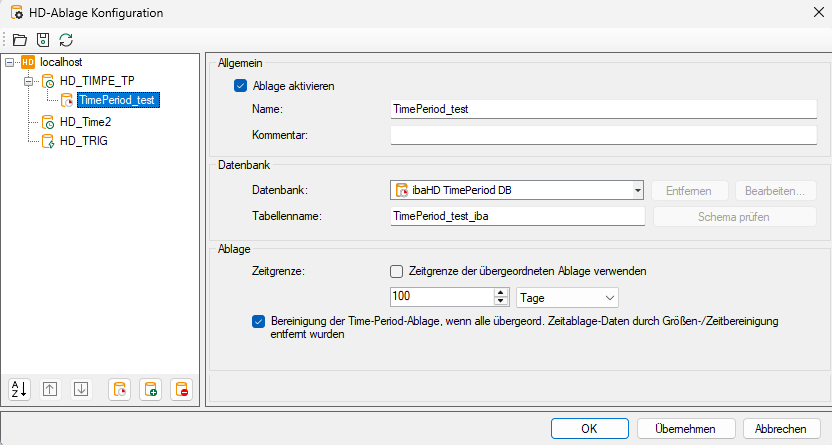
Task: Collapse the HD_TIMPE_TP tree node
Action: [28, 81]
